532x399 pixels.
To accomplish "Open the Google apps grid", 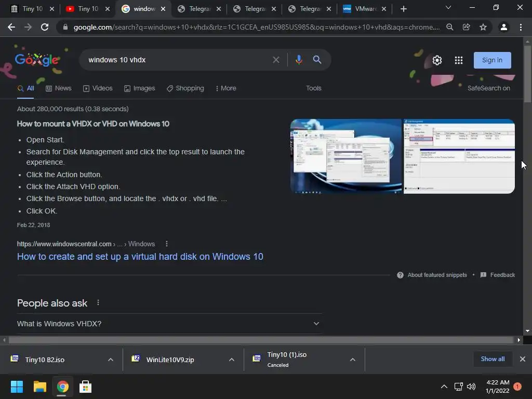I will point(459,60).
